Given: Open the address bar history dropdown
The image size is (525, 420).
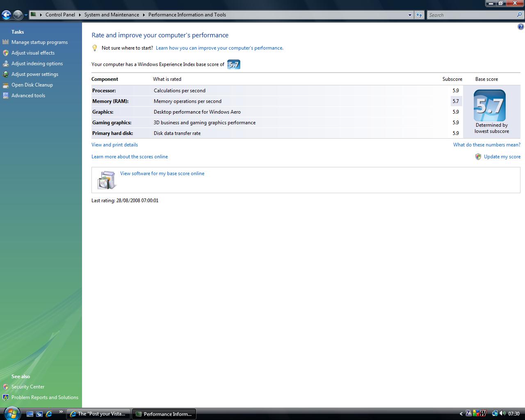Looking at the screenshot, I should pyautogui.click(x=410, y=15).
